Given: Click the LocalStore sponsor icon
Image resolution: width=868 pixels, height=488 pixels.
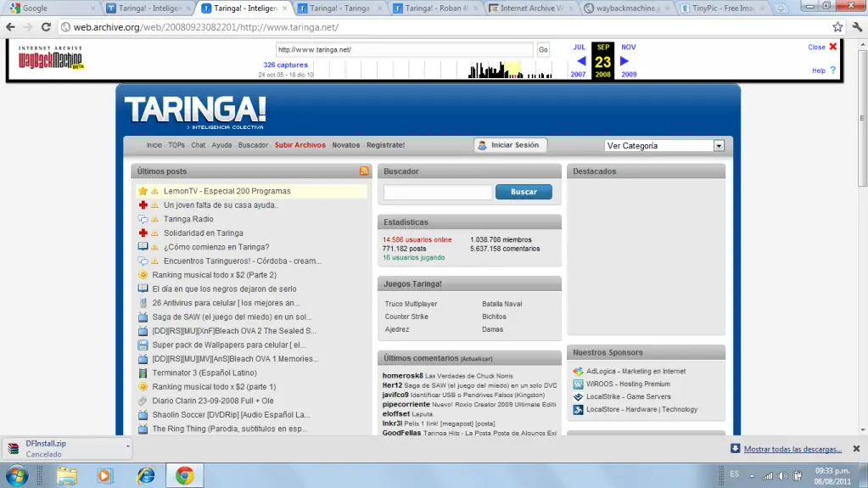Looking at the screenshot, I should 578,409.
